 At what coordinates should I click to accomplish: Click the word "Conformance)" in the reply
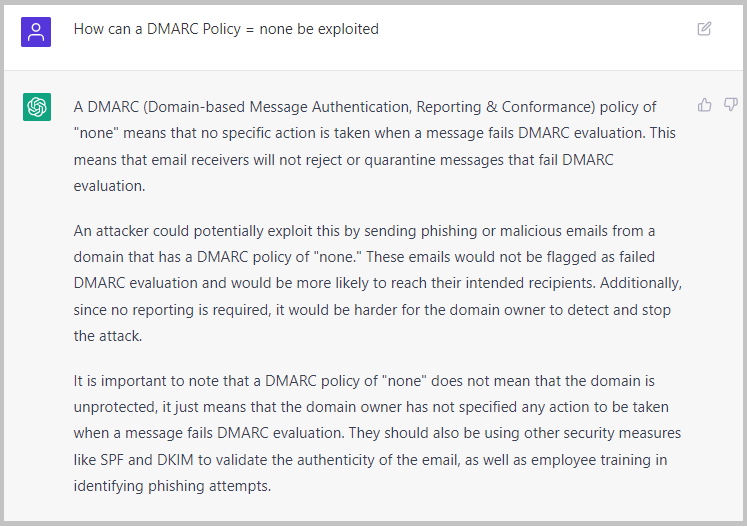[x=548, y=107]
